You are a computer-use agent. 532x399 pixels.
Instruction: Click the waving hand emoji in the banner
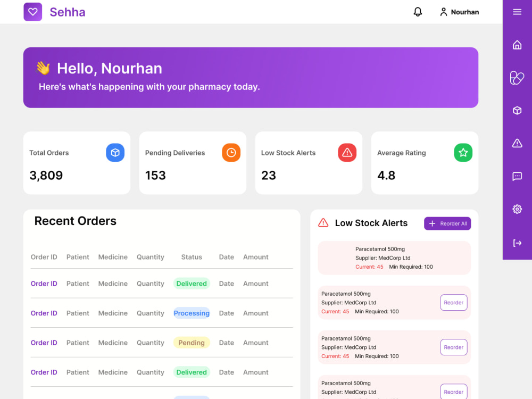tap(43, 68)
